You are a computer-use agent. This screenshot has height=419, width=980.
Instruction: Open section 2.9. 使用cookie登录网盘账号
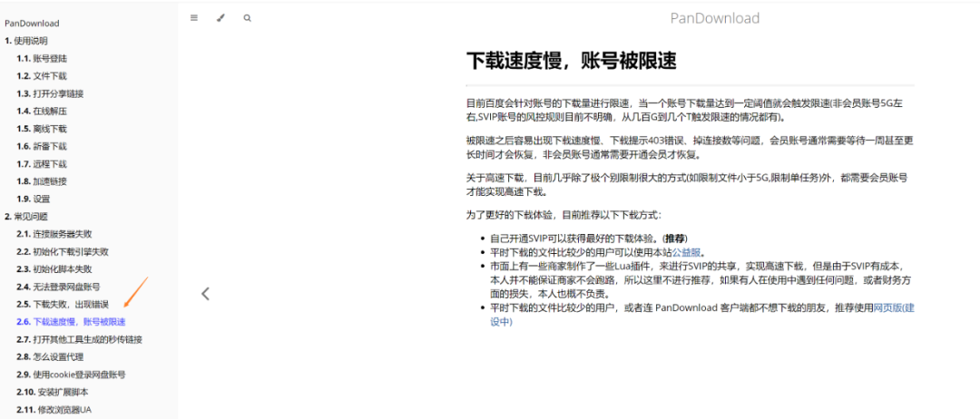pyautogui.click(x=72, y=375)
